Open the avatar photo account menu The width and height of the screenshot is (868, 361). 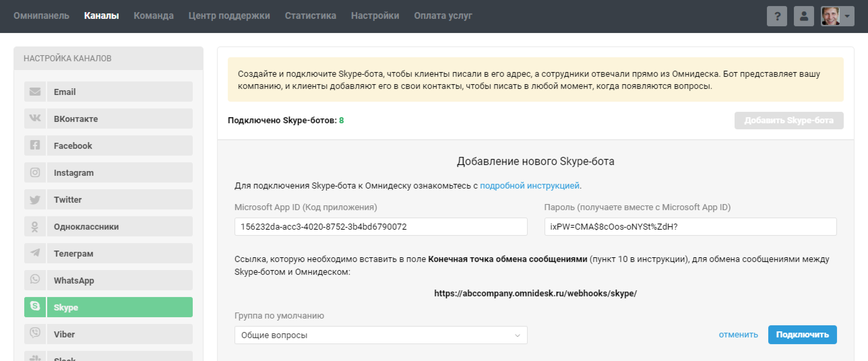click(830, 16)
